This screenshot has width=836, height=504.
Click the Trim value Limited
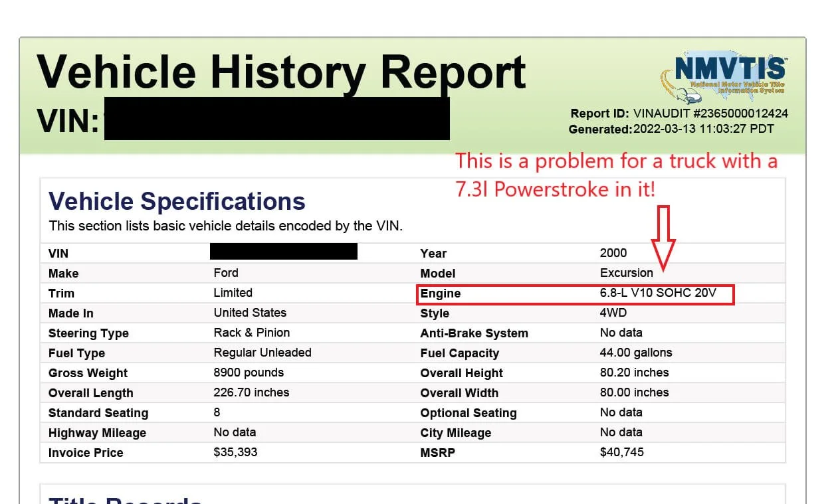pos(233,293)
